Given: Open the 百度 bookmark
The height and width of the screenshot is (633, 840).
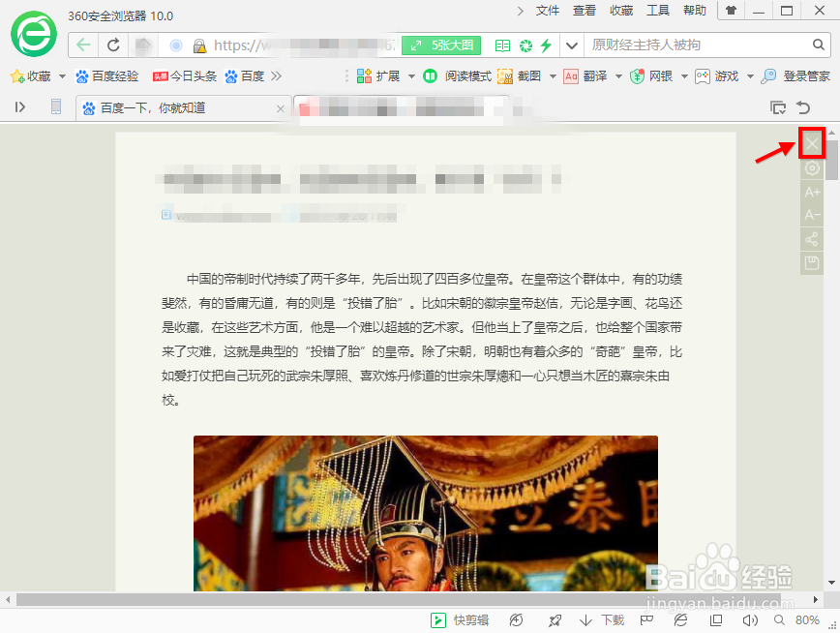Looking at the screenshot, I should point(245,76).
